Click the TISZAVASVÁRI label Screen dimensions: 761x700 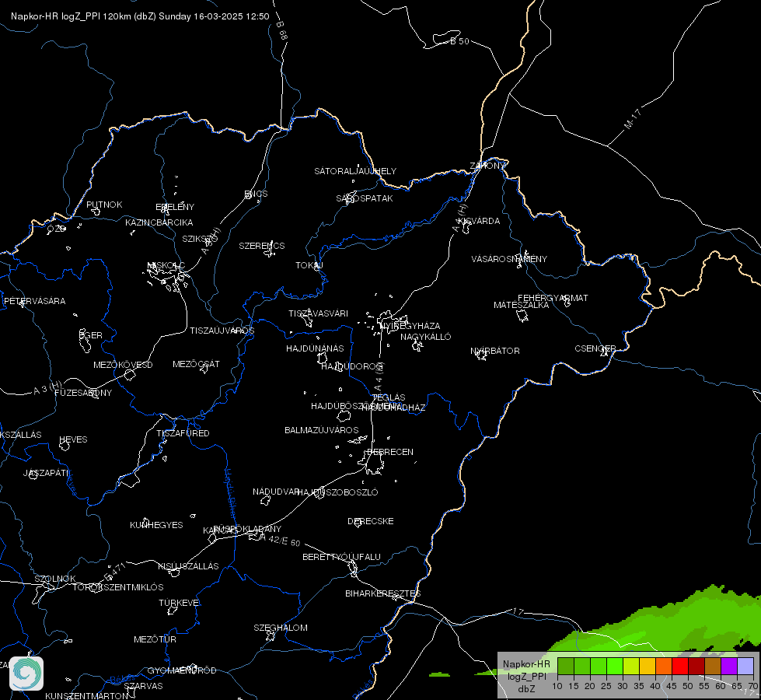pos(319,313)
